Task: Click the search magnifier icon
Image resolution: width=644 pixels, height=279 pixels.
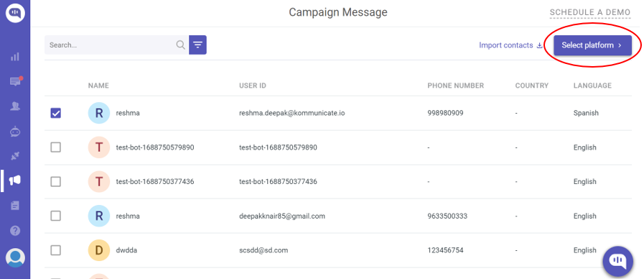Action: [181, 45]
